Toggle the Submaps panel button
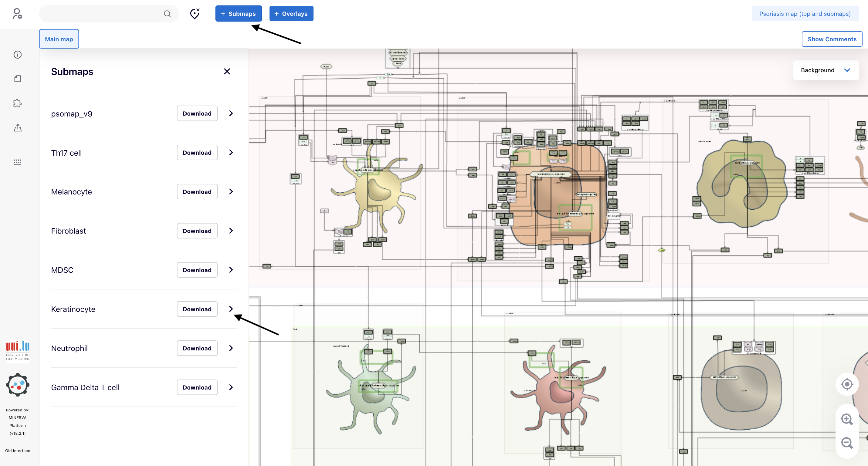The width and height of the screenshot is (868, 466). click(x=238, y=14)
